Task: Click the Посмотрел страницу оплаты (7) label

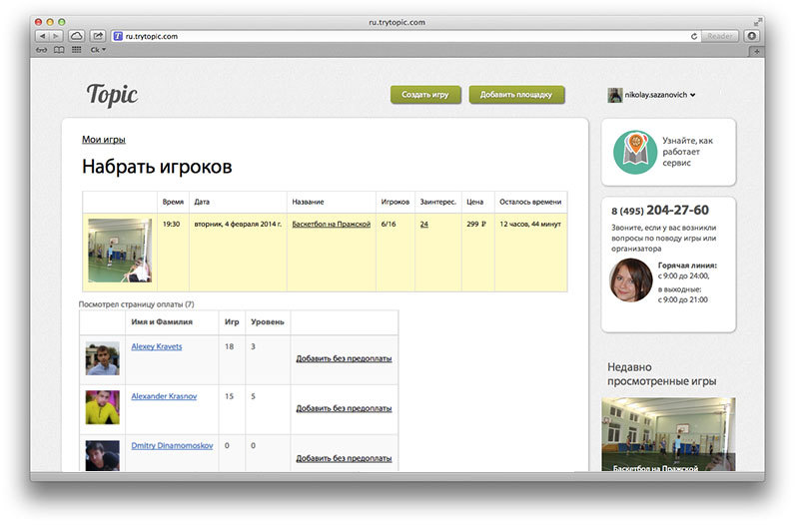Action: pyautogui.click(x=136, y=303)
